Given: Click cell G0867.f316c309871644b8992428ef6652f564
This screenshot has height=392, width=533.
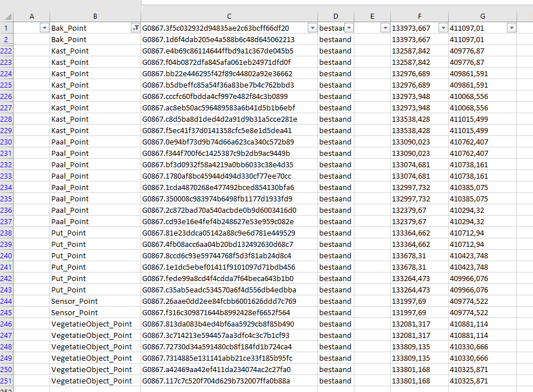Looking at the screenshot, I should (x=229, y=312).
